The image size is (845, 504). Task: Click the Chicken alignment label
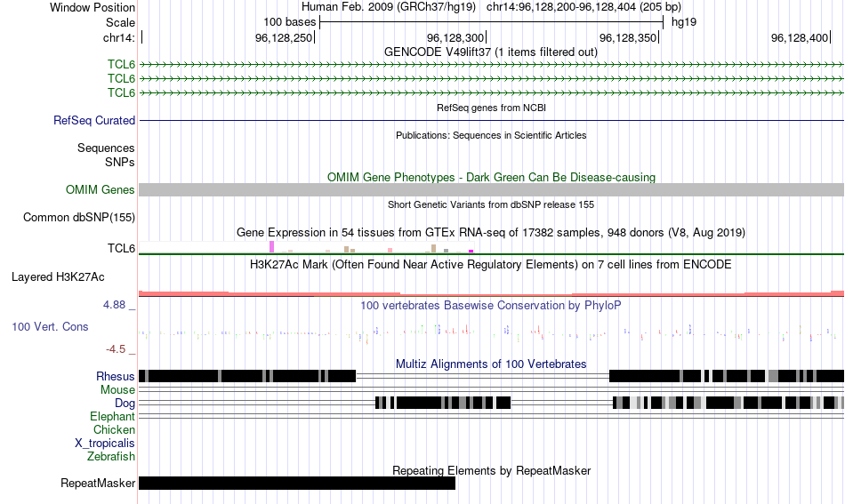114,429
